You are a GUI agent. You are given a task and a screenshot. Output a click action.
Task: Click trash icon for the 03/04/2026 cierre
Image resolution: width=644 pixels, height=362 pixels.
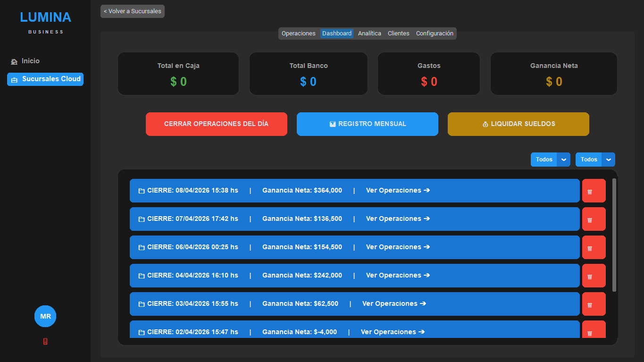[x=594, y=304]
